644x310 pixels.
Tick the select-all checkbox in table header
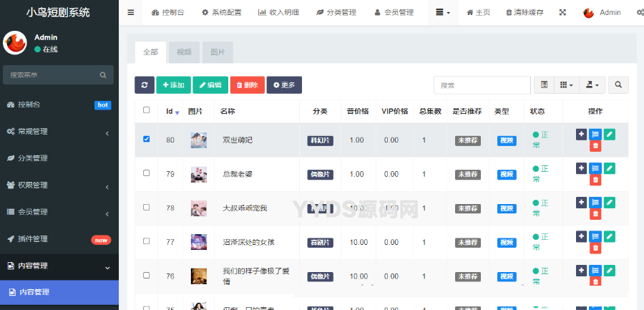click(147, 110)
